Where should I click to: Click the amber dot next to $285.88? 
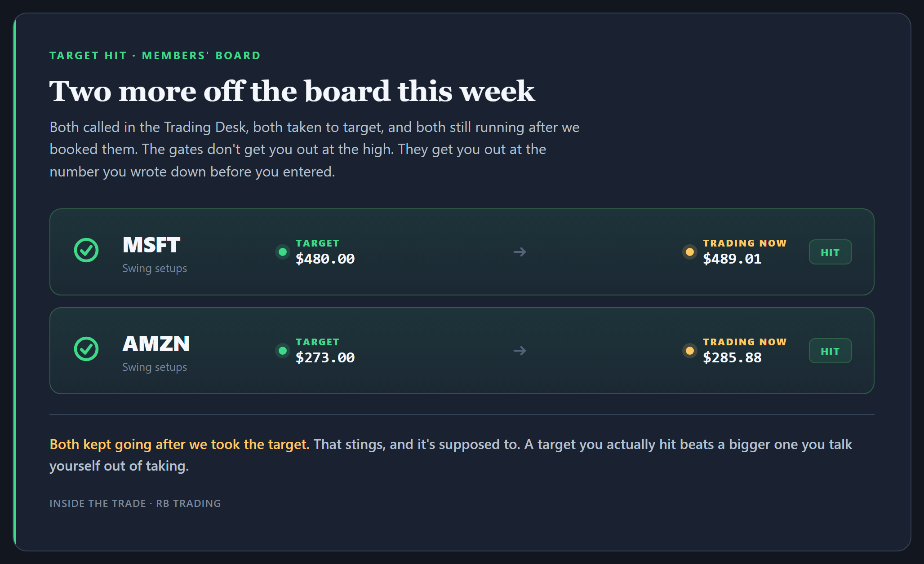pos(690,351)
